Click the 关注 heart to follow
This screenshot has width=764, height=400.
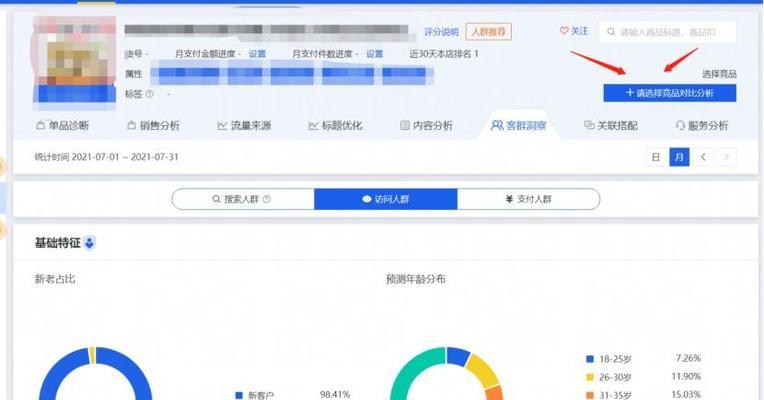(574, 31)
